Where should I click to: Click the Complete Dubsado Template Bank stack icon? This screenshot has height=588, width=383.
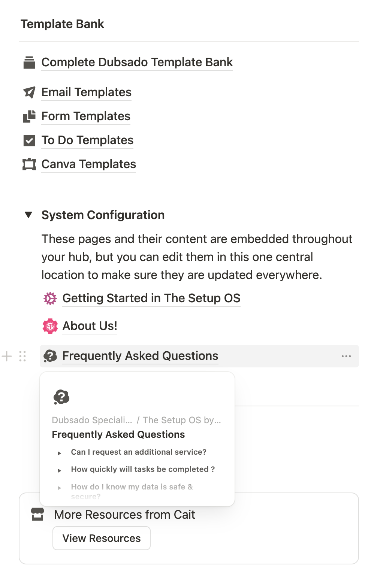[x=29, y=63]
